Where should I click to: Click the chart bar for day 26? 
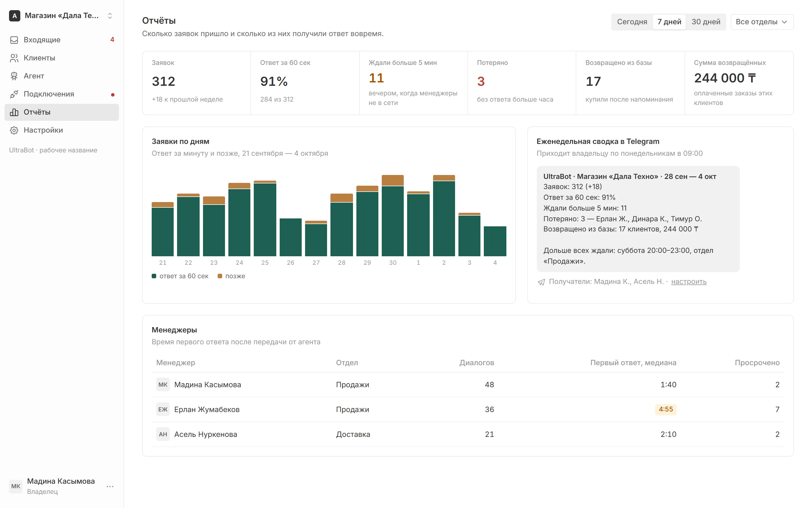click(291, 238)
